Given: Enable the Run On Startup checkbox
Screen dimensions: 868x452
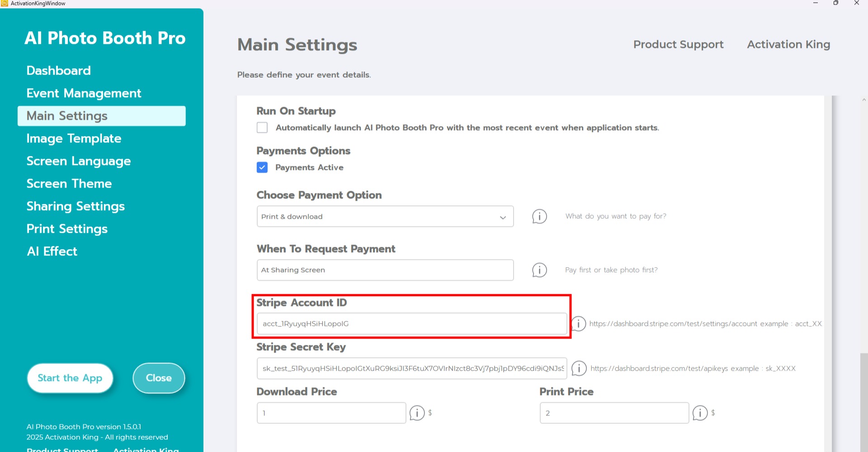Looking at the screenshot, I should click(262, 128).
